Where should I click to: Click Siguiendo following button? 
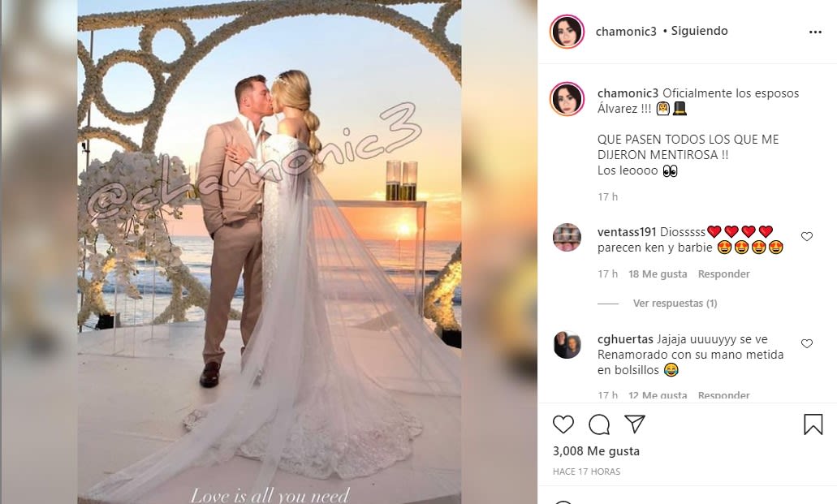click(x=699, y=31)
